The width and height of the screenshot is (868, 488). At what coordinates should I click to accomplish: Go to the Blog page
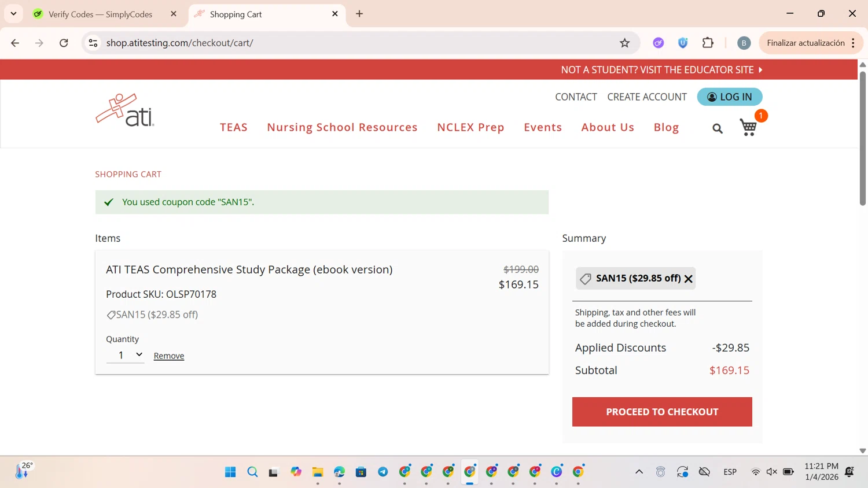click(666, 127)
